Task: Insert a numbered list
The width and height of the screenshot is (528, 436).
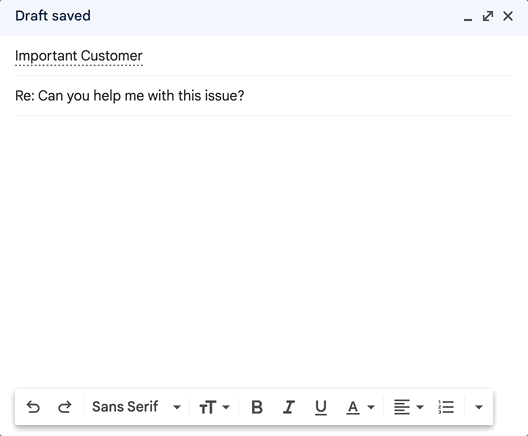Action: coord(446,407)
